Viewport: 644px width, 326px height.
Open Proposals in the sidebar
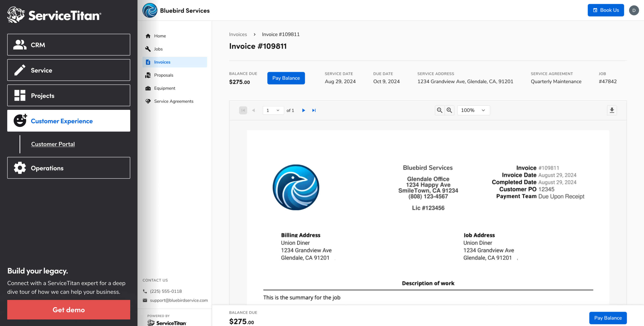[x=164, y=75]
